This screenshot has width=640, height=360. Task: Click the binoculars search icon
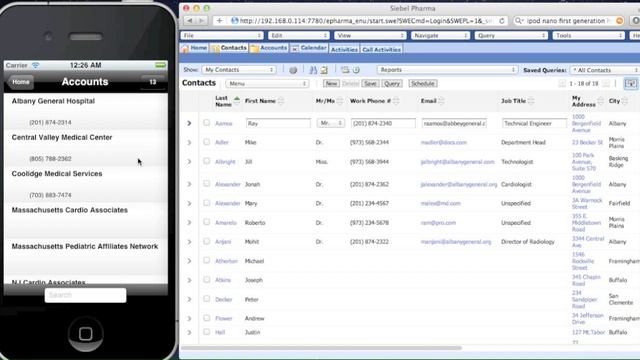(x=313, y=70)
